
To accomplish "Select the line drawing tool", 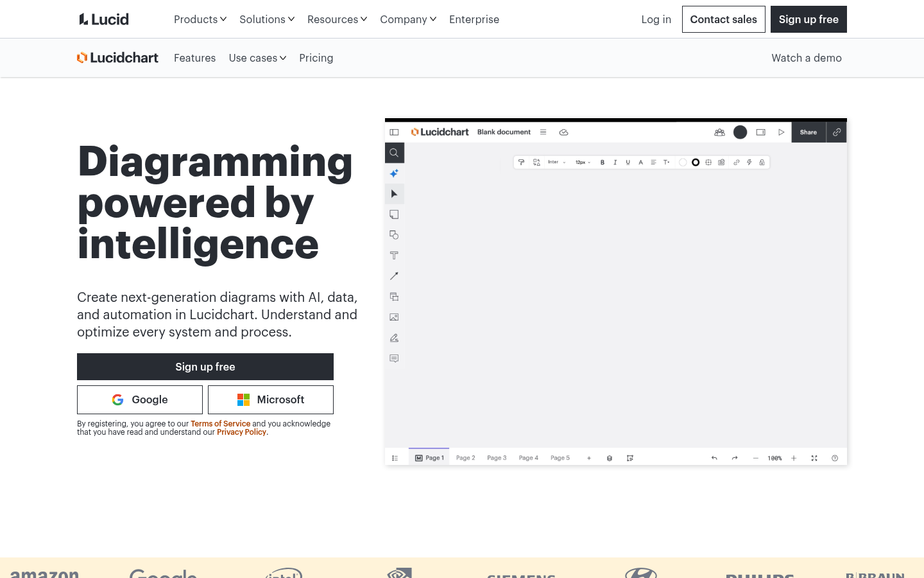I will [x=394, y=276].
